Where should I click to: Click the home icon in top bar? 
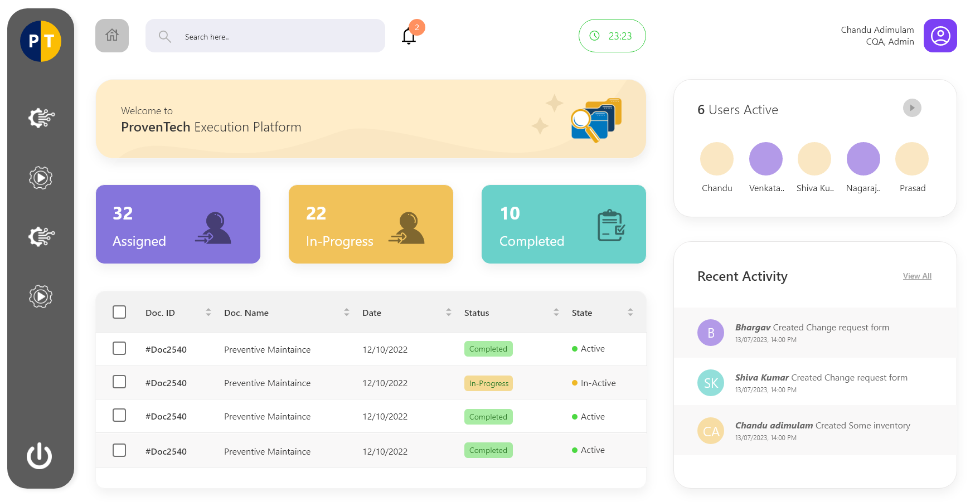111,35
